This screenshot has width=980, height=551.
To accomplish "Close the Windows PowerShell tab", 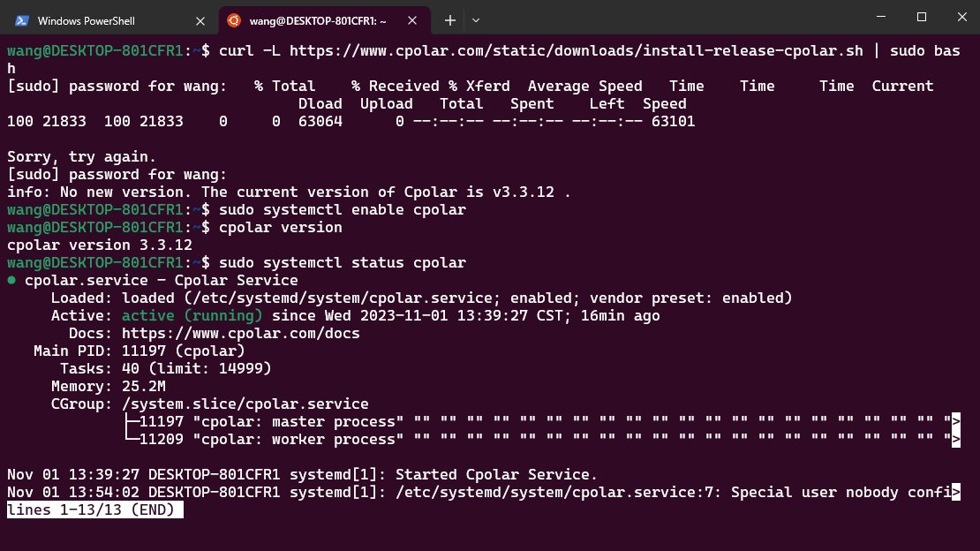I will 200,20.
